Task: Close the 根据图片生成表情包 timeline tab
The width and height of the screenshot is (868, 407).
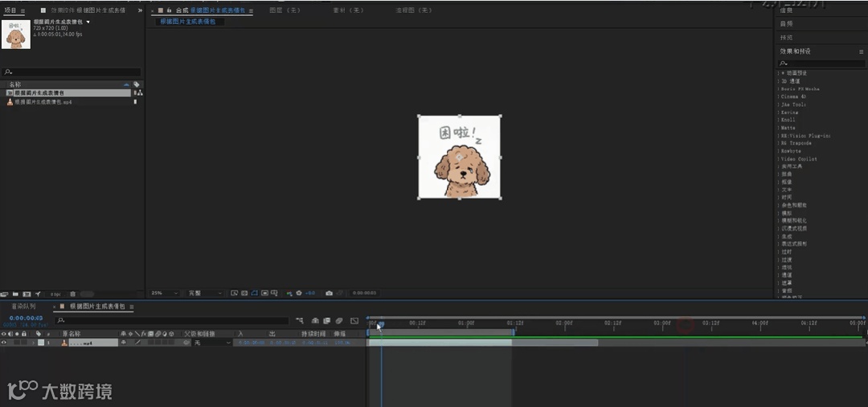Action: click(55, 306)
